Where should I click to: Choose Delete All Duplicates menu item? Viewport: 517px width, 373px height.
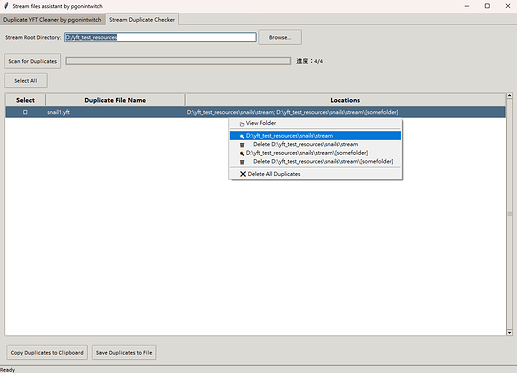(315, 174)
